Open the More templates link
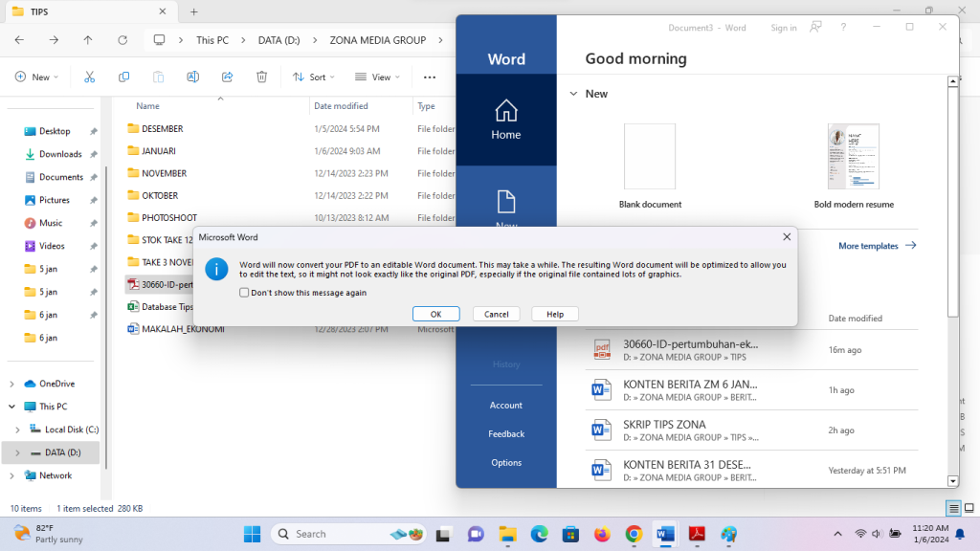The width and height of the screenshot is (980, 551). tap(877, 246)
